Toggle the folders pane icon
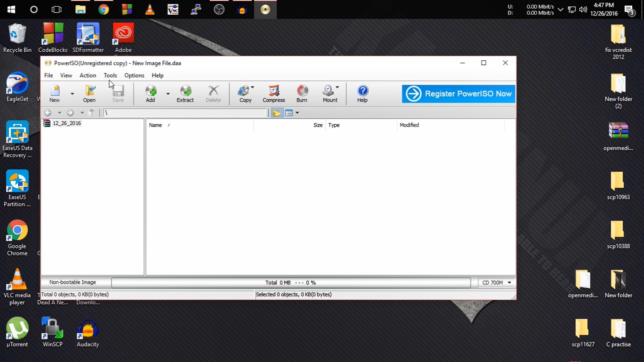This screenshot has width=644, height=362. 276,113
